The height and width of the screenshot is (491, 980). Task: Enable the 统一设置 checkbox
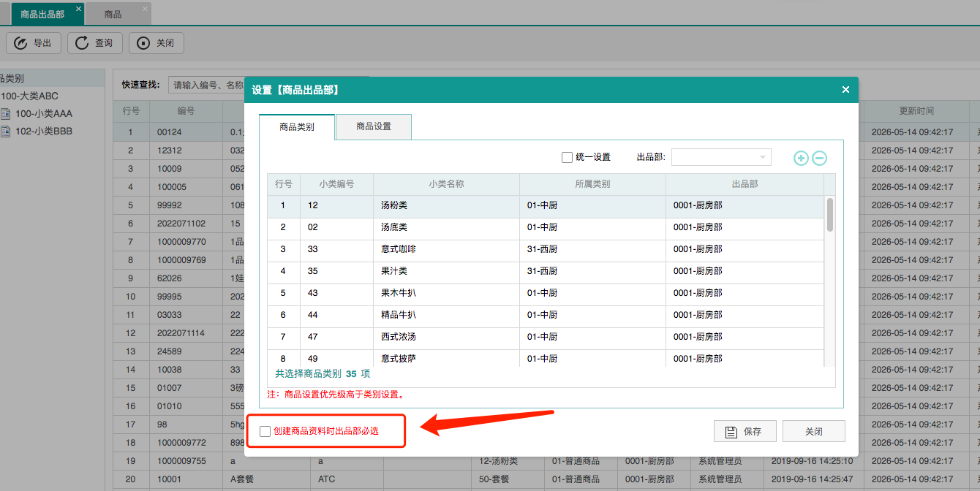(567, 157)
